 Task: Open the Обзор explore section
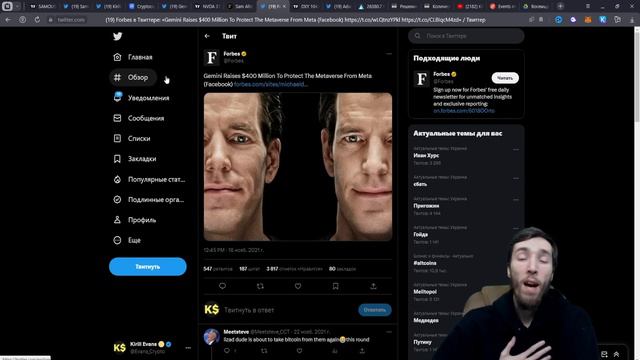pyautogui.click(x=132, y=78)
